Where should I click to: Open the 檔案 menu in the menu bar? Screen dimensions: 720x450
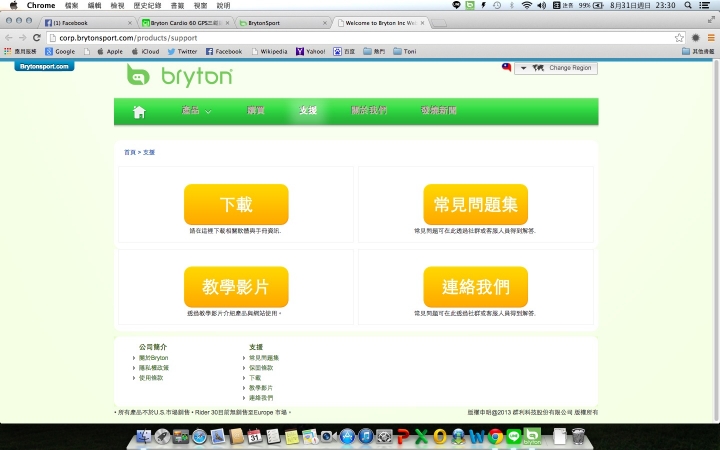click(x=71, y=6)
